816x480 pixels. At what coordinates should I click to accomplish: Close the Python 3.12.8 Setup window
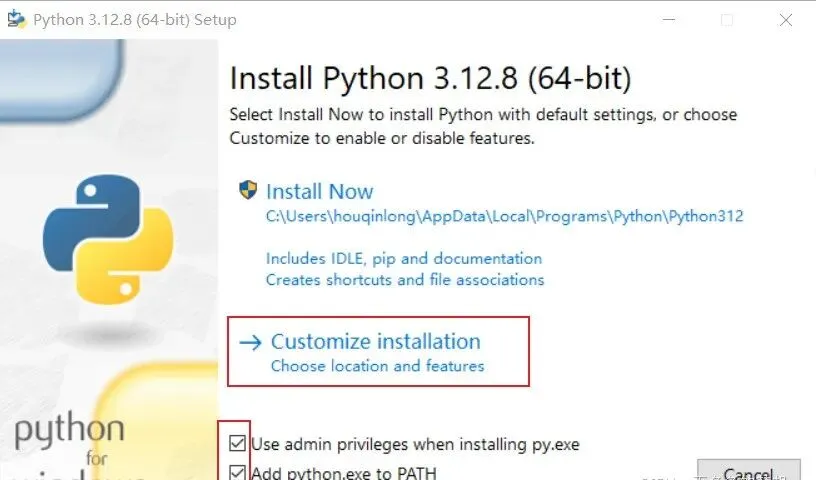click(786, 20)
